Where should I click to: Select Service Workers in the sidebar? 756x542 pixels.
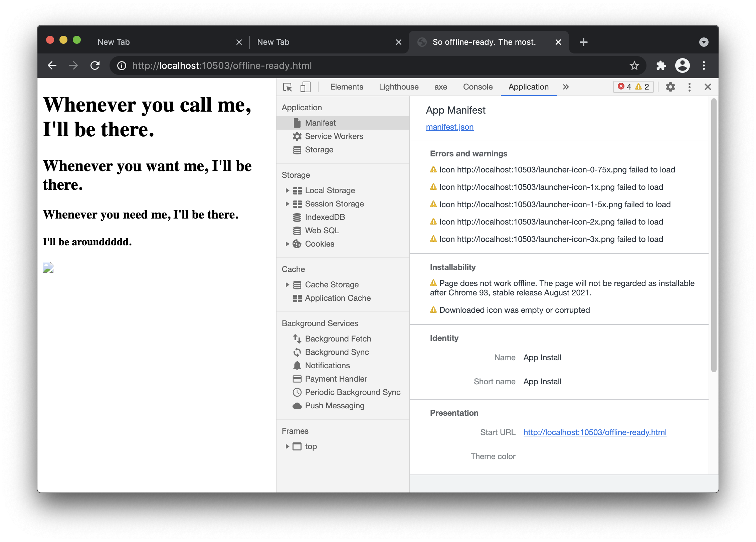point(334,136)
